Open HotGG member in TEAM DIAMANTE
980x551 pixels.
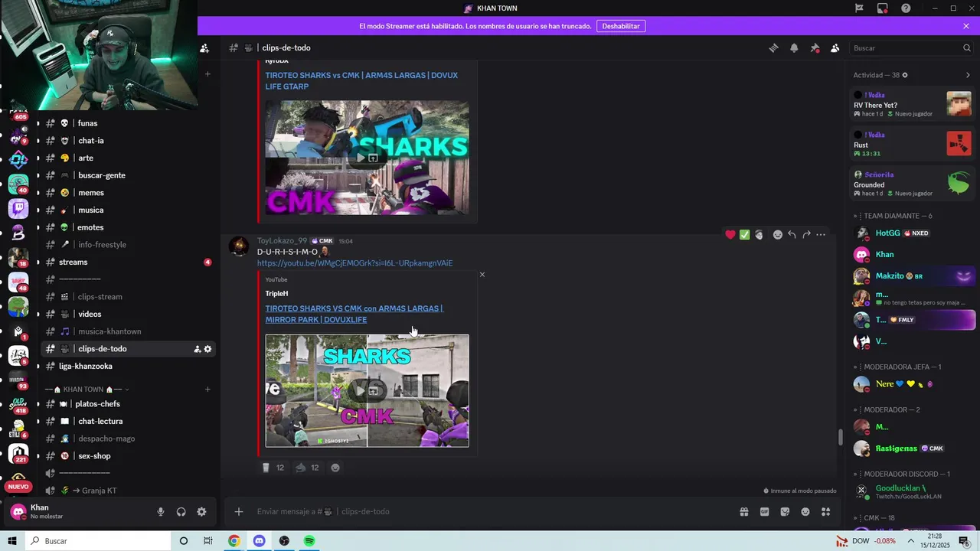click(913, 233)
